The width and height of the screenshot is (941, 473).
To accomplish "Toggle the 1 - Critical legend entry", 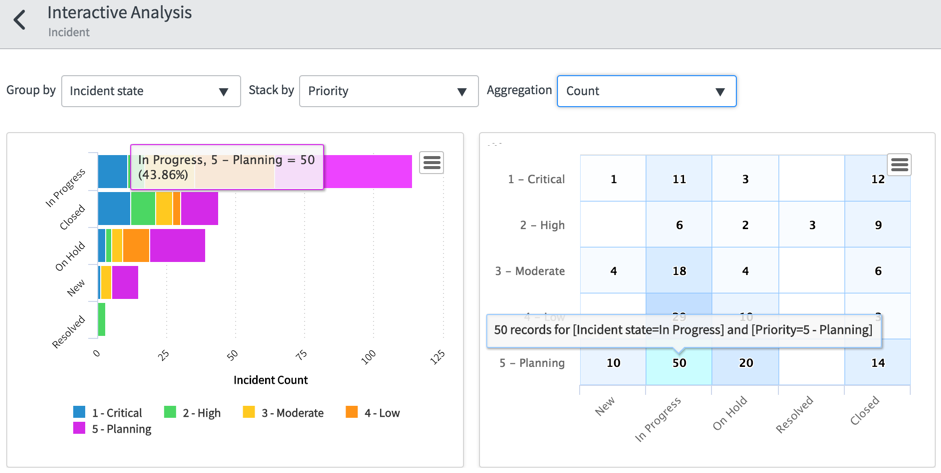I will click(x=107, y=412).
